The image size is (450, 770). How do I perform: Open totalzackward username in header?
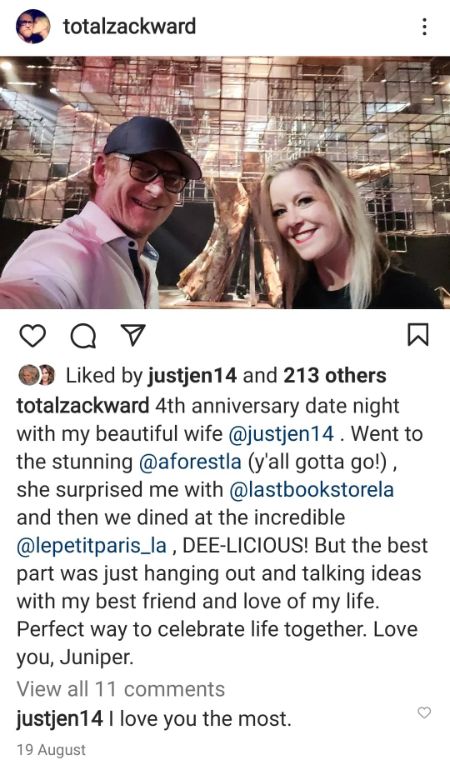pyautogui.click(x=129, y=26)
